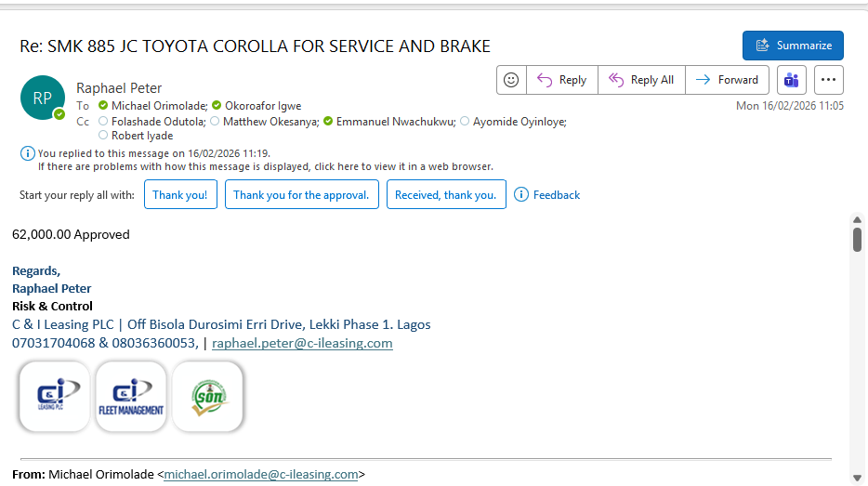The width and height of the screenshot is (868, 486).
Task: Reply to Raphael Peter's message
Action: (x=562, y=80)
